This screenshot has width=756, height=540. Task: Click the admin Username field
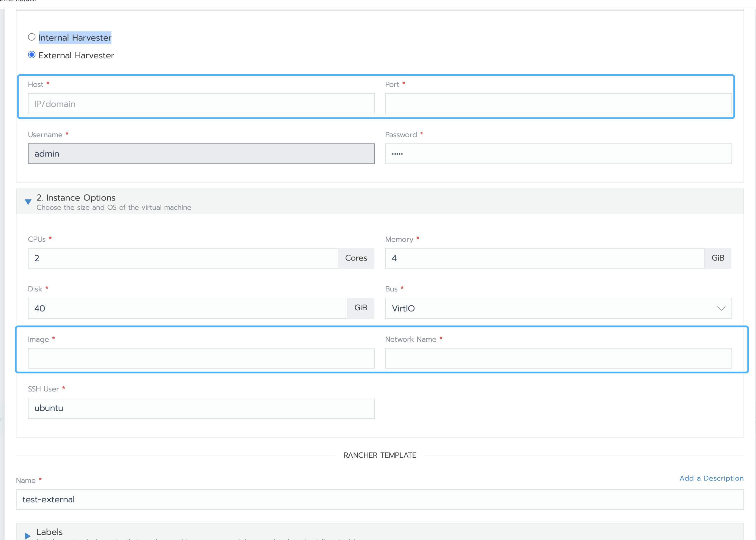click(201, 153)
